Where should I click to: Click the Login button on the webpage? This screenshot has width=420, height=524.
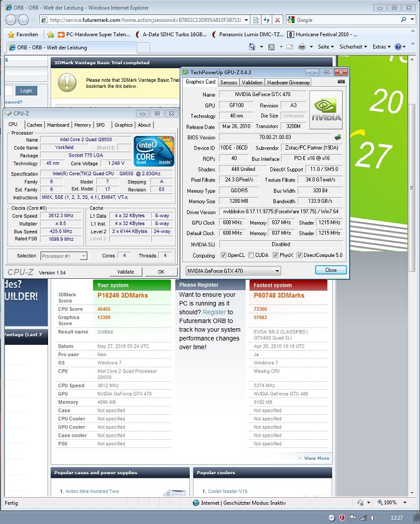coord(26,90)
